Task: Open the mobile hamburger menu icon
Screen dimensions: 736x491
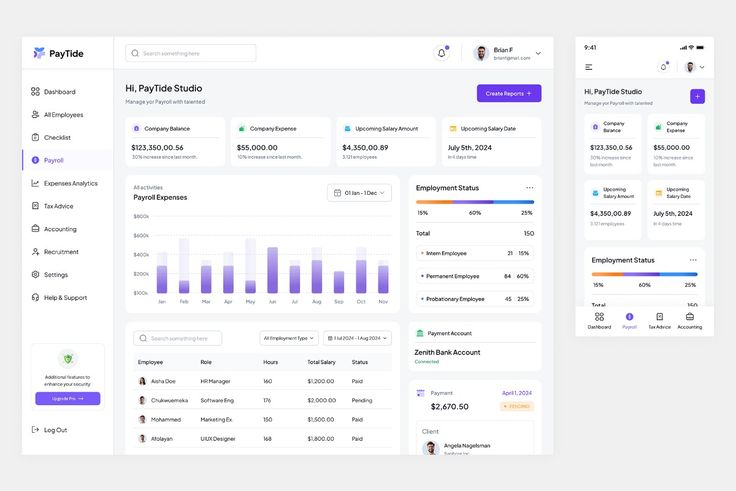Action: coord(589,67)
